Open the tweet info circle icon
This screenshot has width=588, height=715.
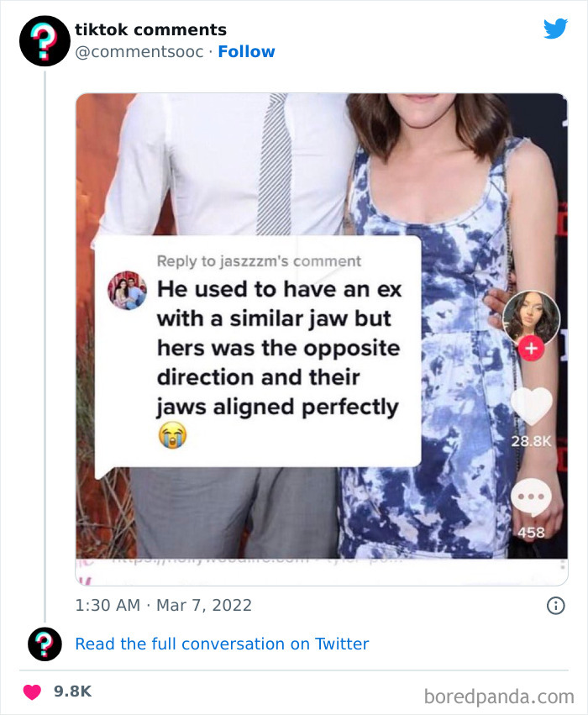(555, 605)
